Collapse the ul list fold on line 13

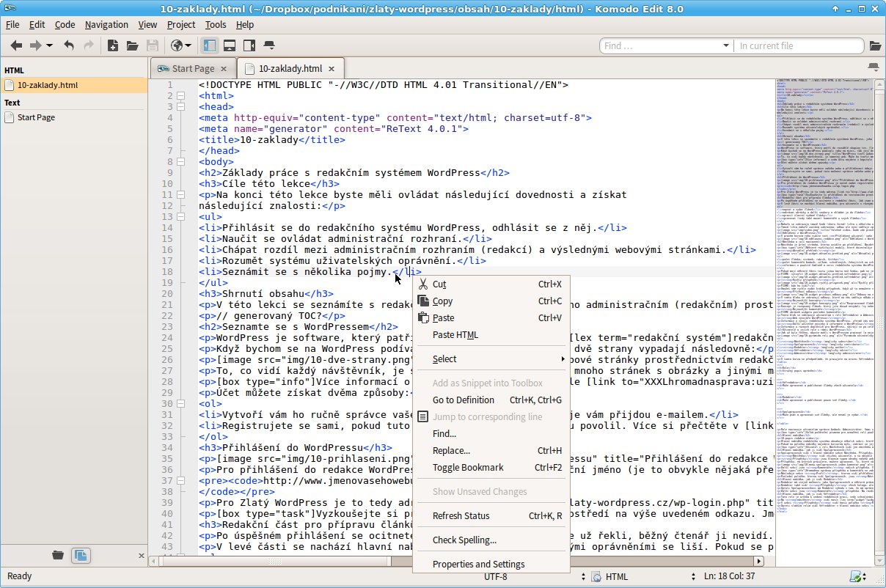pyautogui.click(x=180, y=216)
